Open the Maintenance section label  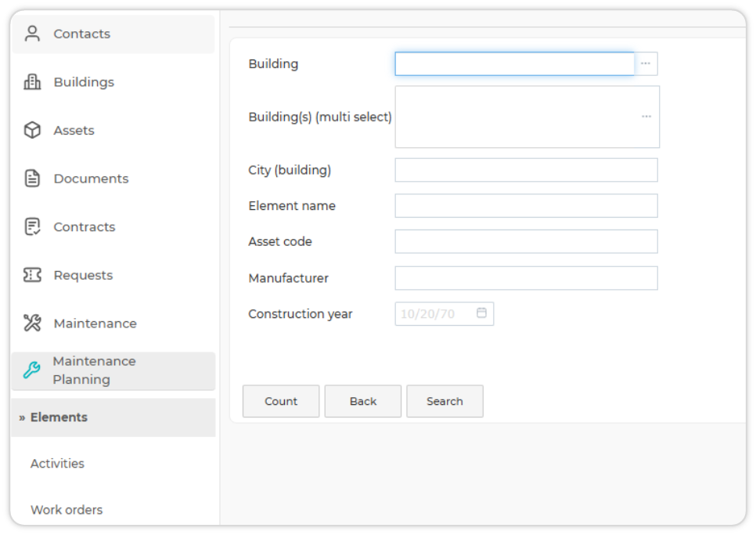[x=95, y=324]
